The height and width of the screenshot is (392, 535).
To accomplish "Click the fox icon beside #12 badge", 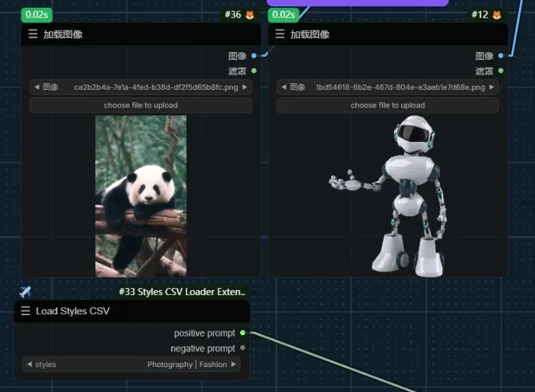I will (497, 14).
